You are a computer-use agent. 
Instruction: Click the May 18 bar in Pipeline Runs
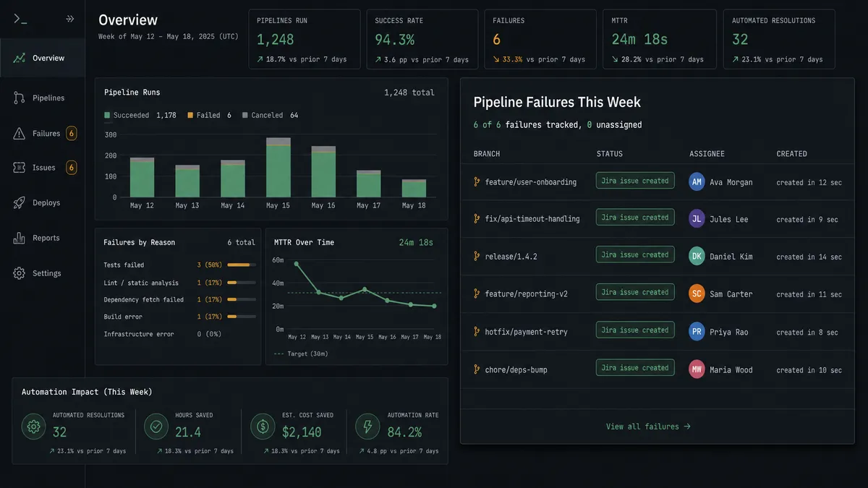coord(414,188)
